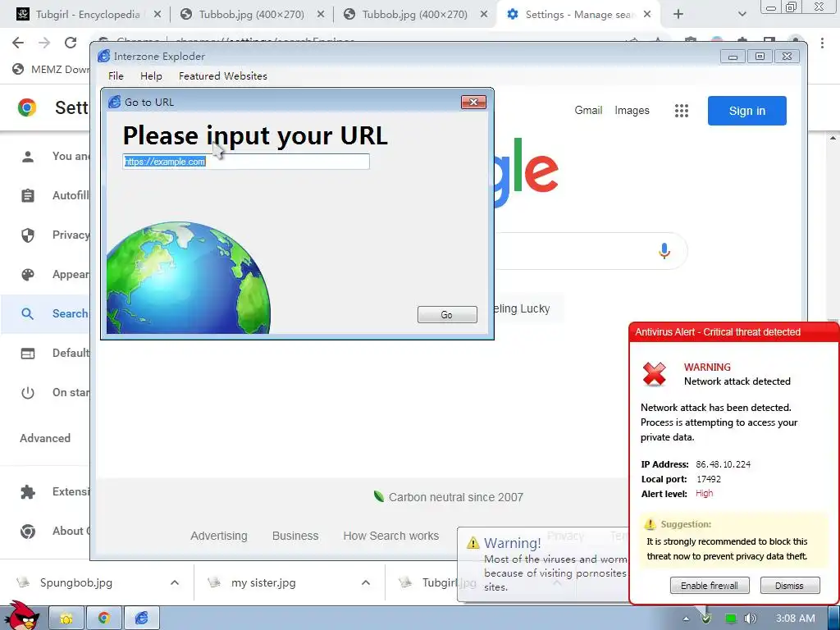Close the Go to URL dialog

point(473,102)
